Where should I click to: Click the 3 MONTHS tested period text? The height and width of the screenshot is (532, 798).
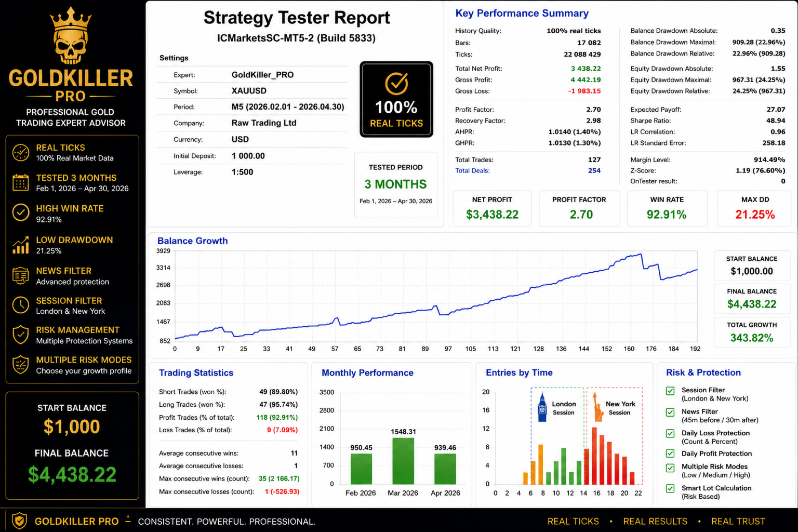(x=395, y=184)
